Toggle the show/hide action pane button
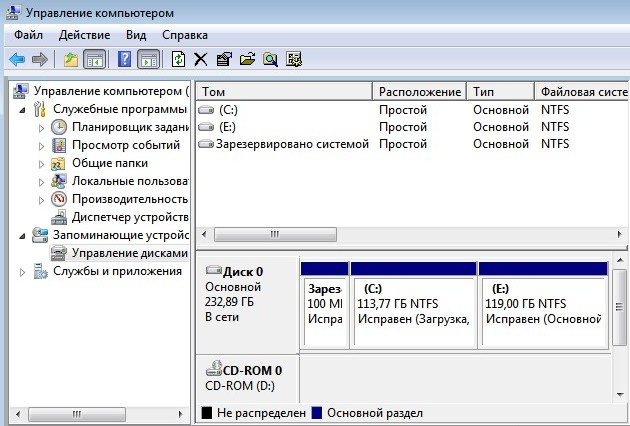630x426 pixels. coord(148,59)
